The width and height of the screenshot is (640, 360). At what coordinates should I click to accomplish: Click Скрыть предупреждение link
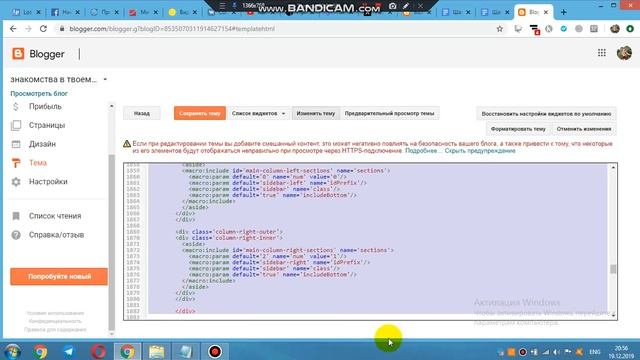tap(480, 151)
